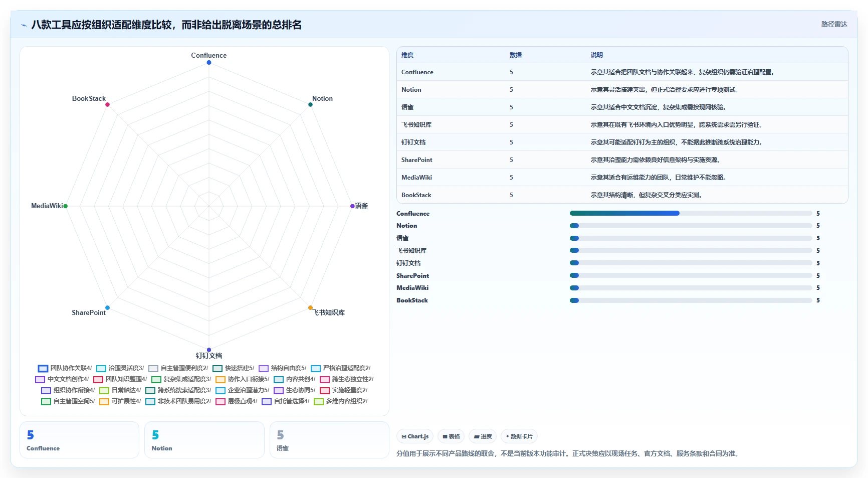Click the 路径雷达 label in the header
This screenshot has height=478, width=868.
pyautogui.click(x=834, y=24)
